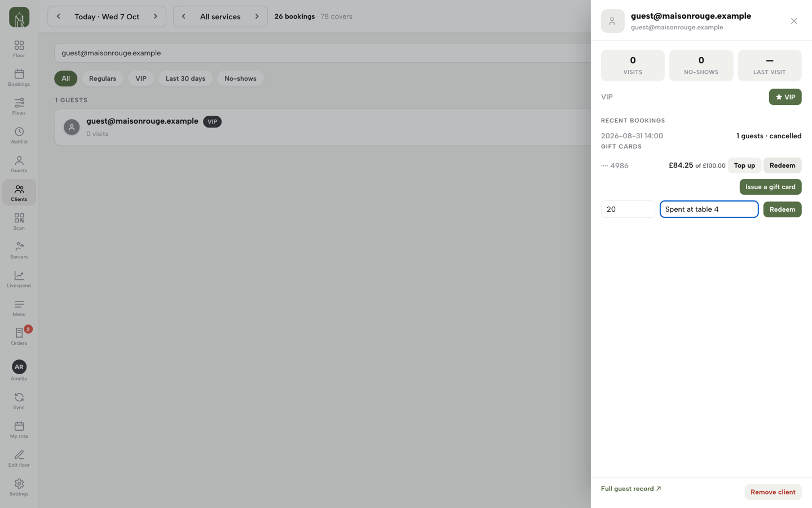Open the Livespend chart icon
This screenshot has height=508, width=812.
click(x=19, y=279)
